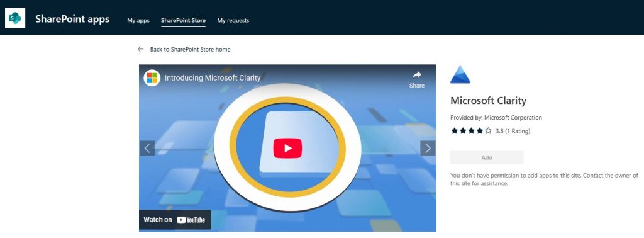Viewport: 644px width, 238px height.
Task: Click the back arrow icon
Action: tap(140, 49)
